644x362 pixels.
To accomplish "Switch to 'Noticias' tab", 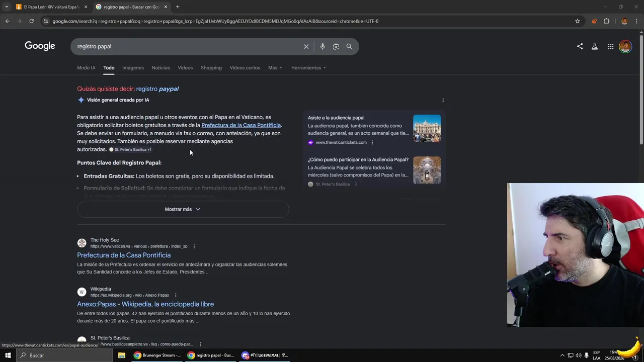I will (160, 68).
